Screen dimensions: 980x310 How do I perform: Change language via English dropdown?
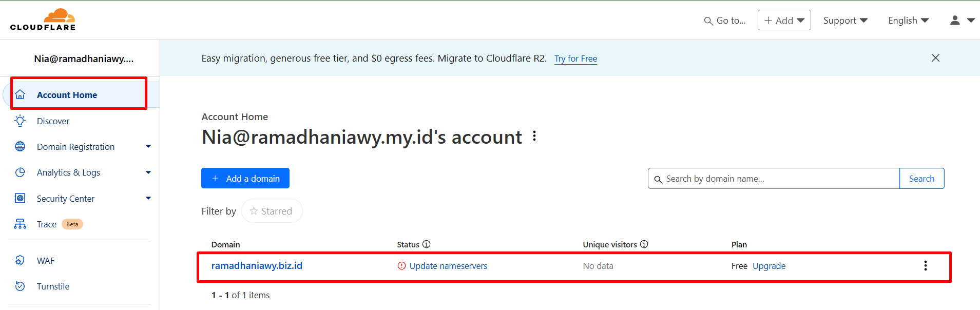tap(909, 21)
